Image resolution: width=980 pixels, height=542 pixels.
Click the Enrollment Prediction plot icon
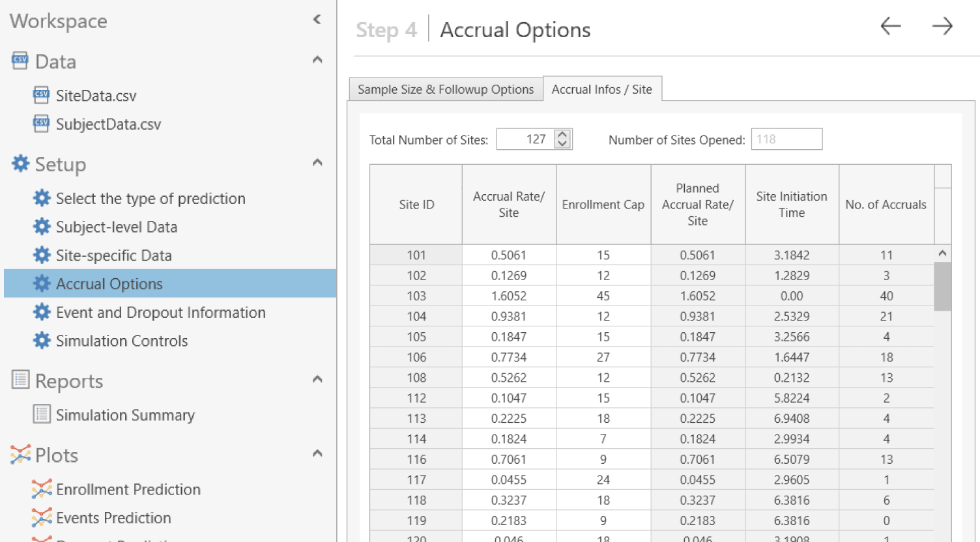click(42, 489)
